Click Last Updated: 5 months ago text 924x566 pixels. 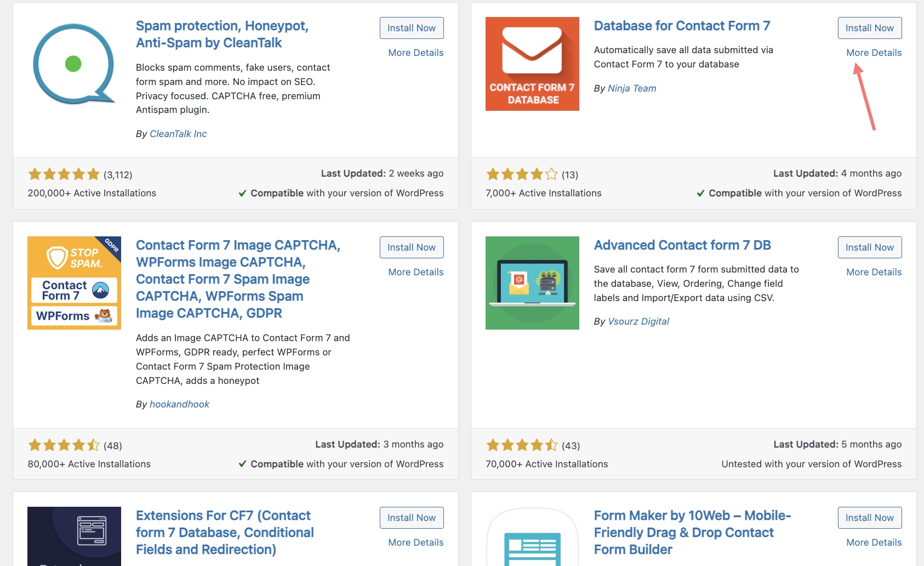837,444
